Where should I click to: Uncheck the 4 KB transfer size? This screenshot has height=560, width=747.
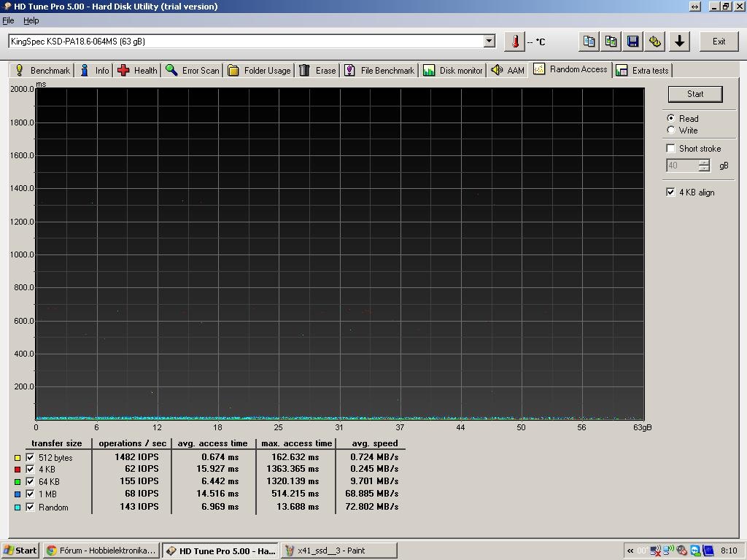pos(30,469)
